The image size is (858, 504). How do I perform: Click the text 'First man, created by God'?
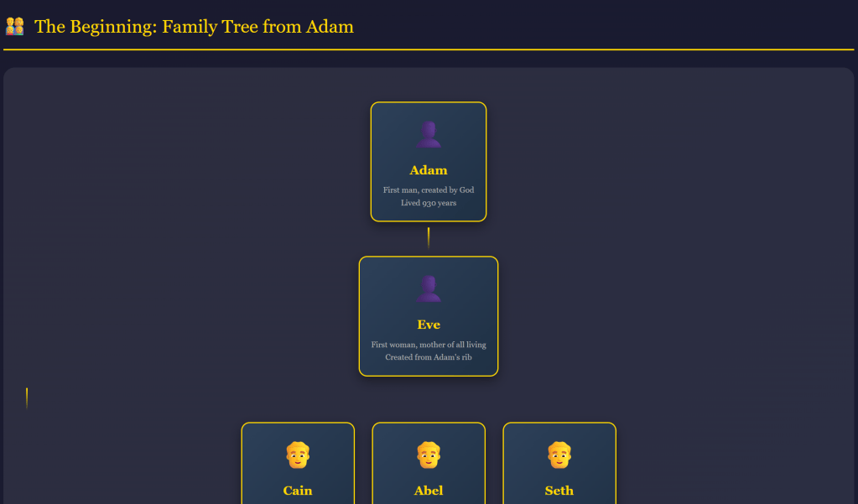pos(429,190)
